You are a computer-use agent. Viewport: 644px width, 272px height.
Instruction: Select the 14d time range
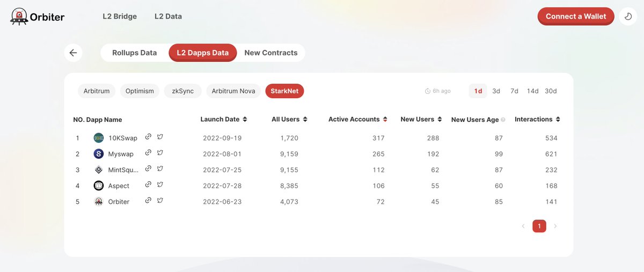[x=532, y=91]
